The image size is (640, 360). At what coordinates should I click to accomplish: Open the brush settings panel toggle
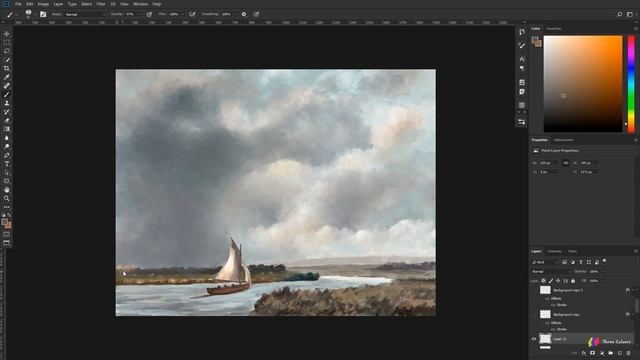43,14
